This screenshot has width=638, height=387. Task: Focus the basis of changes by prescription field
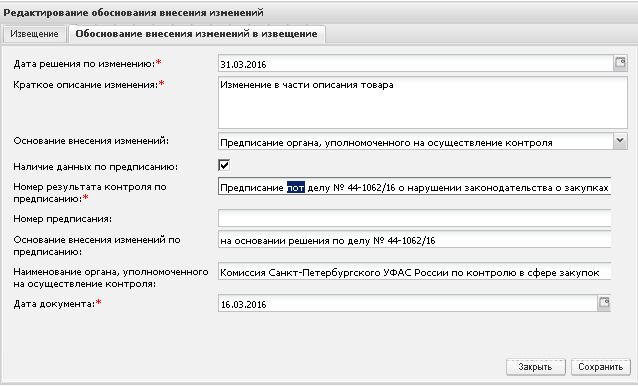[414, 240]
